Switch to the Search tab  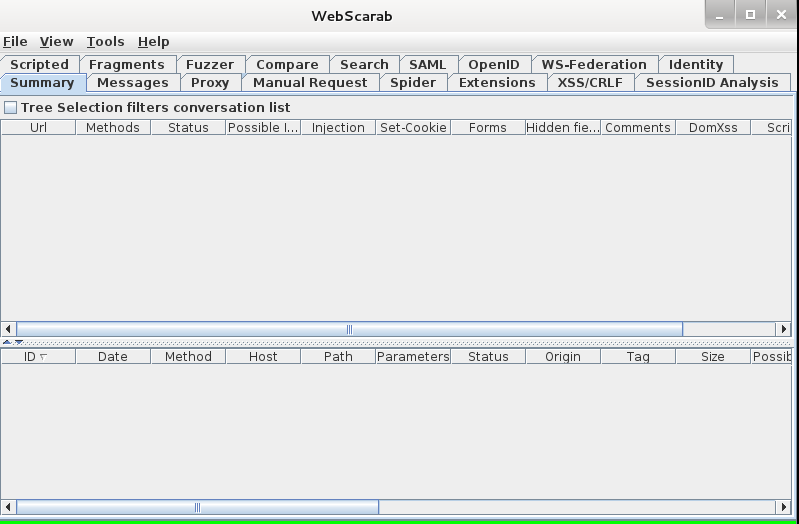364,64
